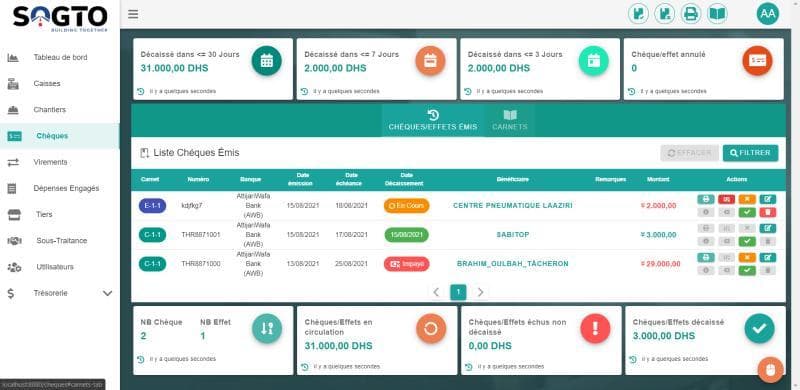
Task: Validate kdjfkg7 cheque with green check
Action: coord(747,212)
